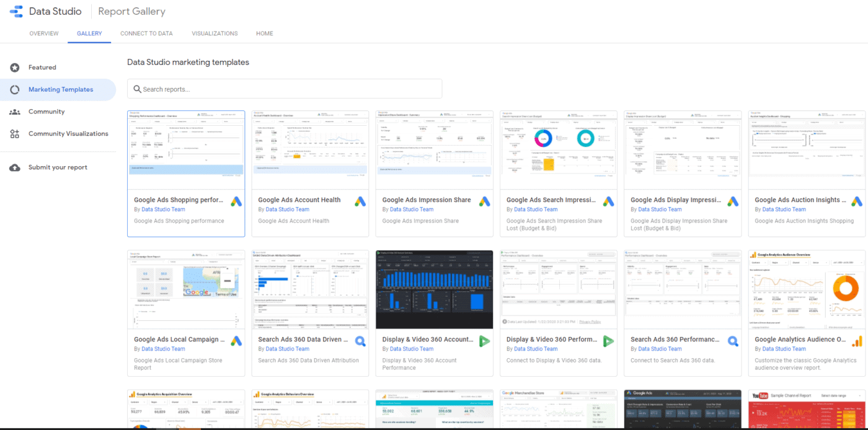Image resolution: width=868 pixels, height=430 pixels.
Task: Click the Display & Video 360 play icon
Action: pyautogui.click(x=484, y=341)
